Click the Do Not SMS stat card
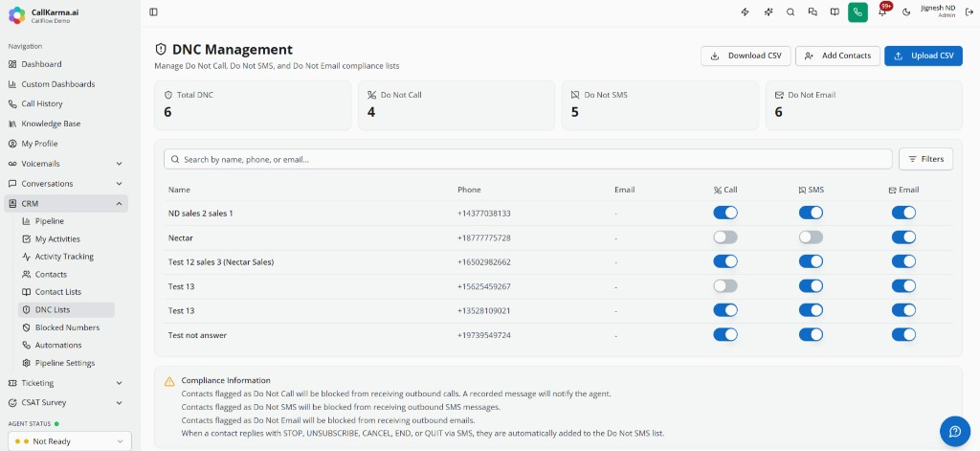The height and width of the screenshot is (451, 980). tap(660, 105)
